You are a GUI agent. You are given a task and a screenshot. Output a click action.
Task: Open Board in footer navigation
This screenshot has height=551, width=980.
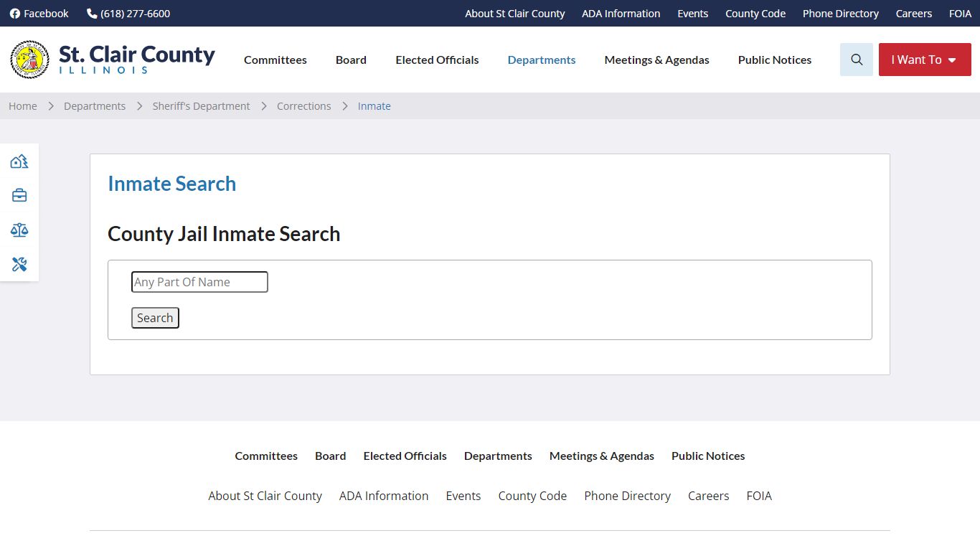click(331, 456)
